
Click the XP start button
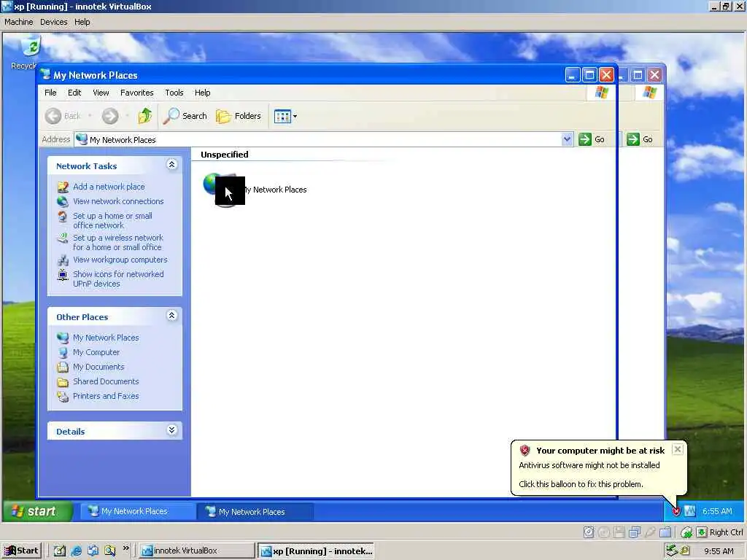(38, 511)
